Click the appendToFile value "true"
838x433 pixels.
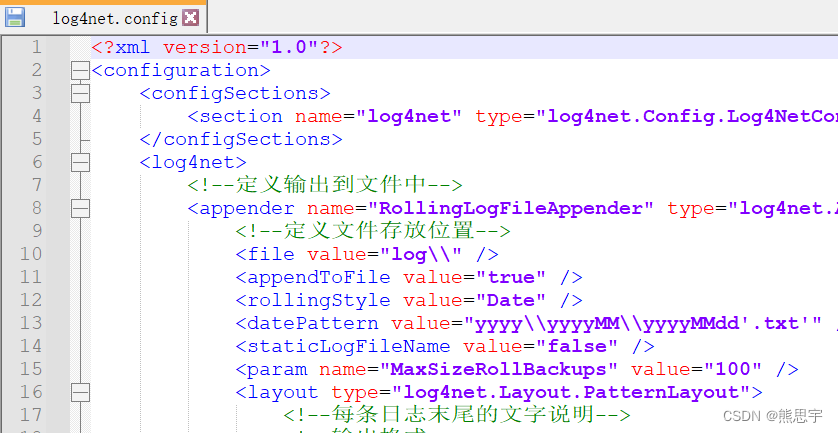[510, 277]
